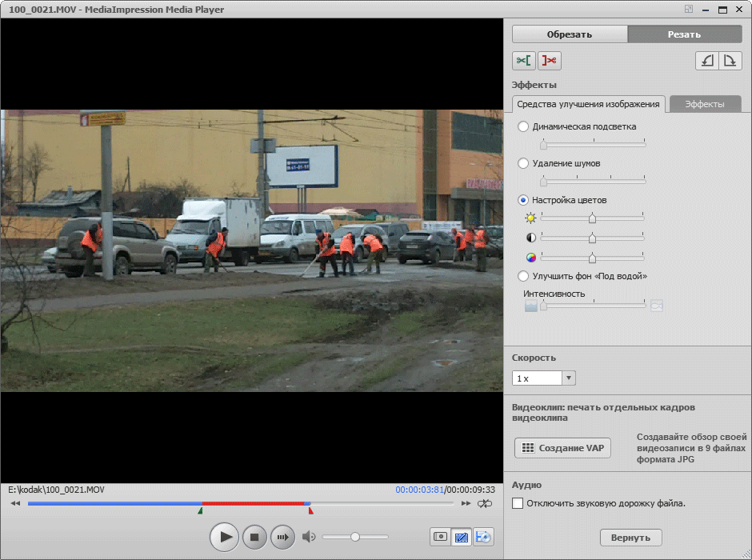Click the window restore-size icon in title bar
The image size is (752, 560).
click(x=688, y=9)
